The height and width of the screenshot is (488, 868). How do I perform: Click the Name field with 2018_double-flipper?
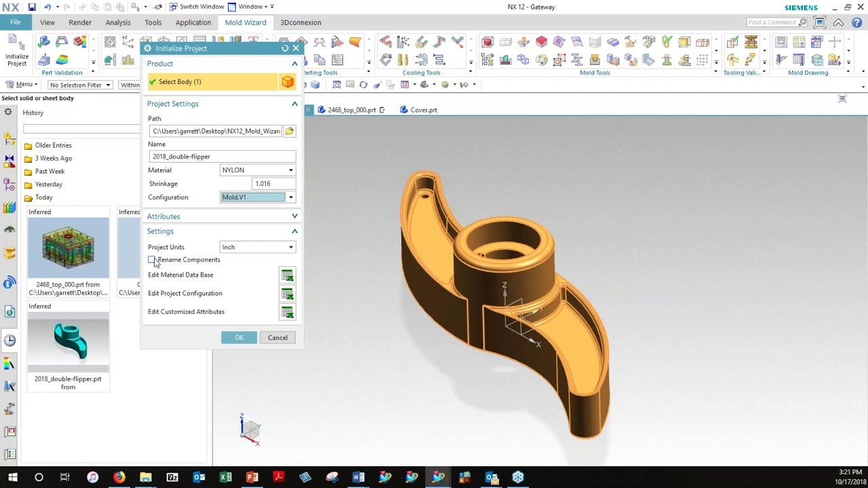[222, 157]
